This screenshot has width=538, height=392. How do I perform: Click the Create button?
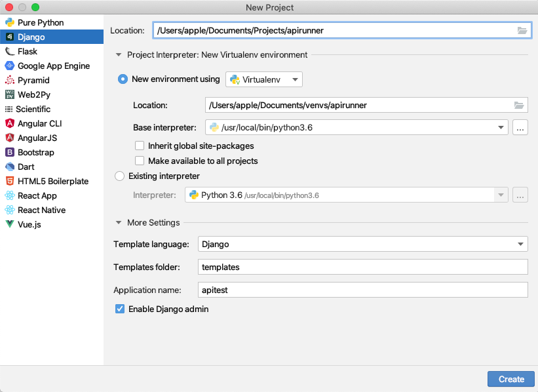click(510, 379)
